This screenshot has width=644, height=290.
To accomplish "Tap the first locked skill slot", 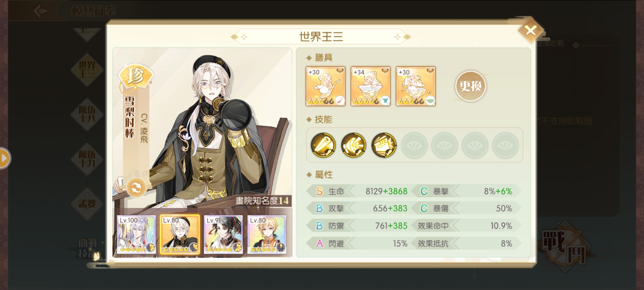I will [x=414, y=145].
